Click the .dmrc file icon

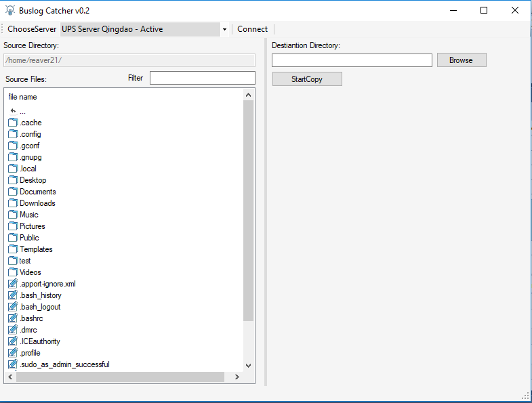[x=13, y=330]
